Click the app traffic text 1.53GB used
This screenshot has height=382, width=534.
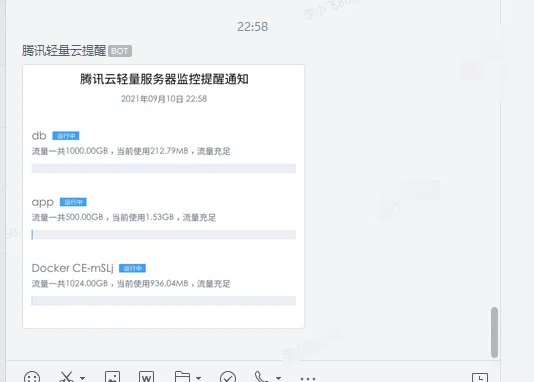[124, 217]
